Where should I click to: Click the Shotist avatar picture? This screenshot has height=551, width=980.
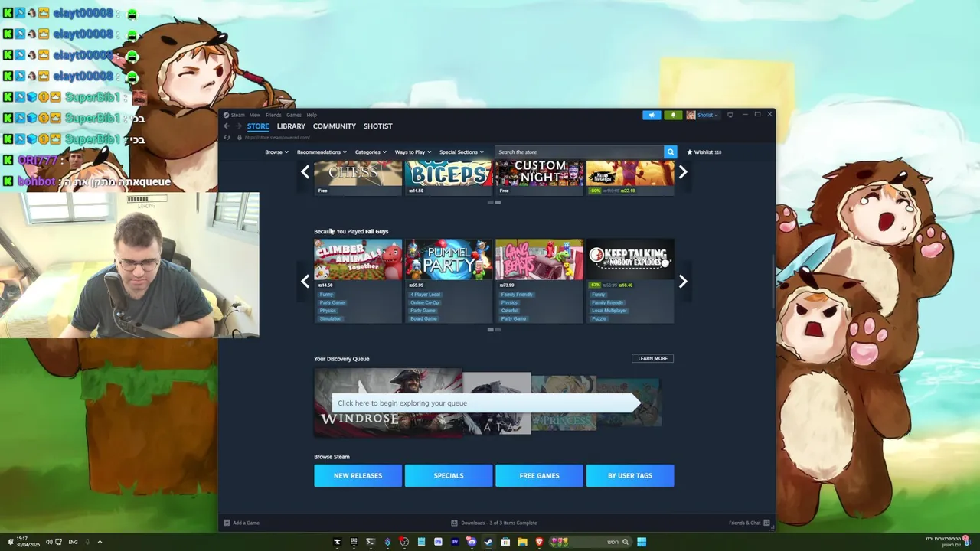tap(691, 115)
